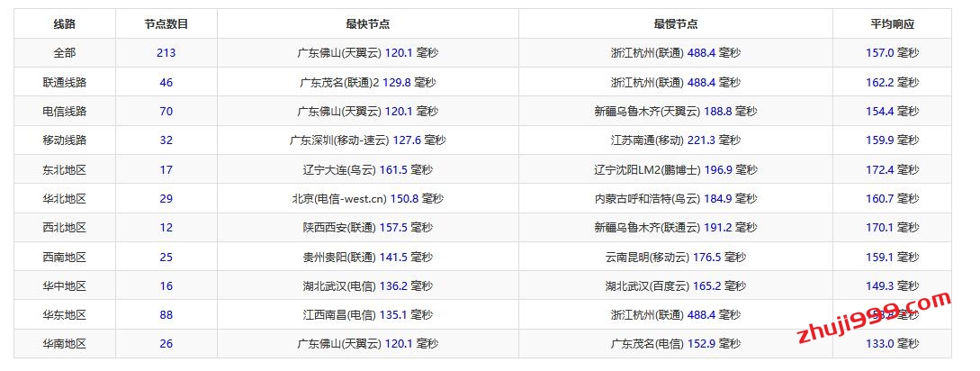Click average response 160.7 毫秒
Image resolution: width=980 pixels, height=371 pixels.
pyautogui.click(x=893, y=199)
